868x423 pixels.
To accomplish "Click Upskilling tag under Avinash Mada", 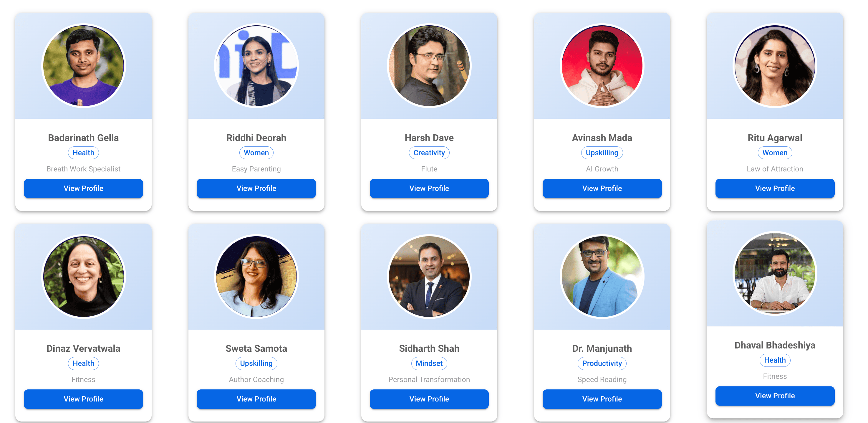I will pyautogui.click(x=602, y=153).
